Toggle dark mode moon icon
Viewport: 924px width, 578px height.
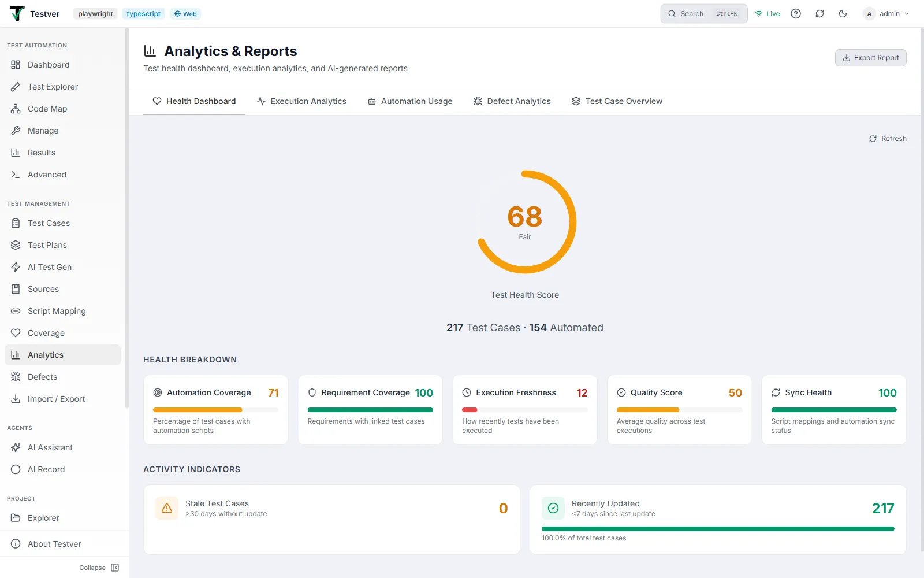843,14
